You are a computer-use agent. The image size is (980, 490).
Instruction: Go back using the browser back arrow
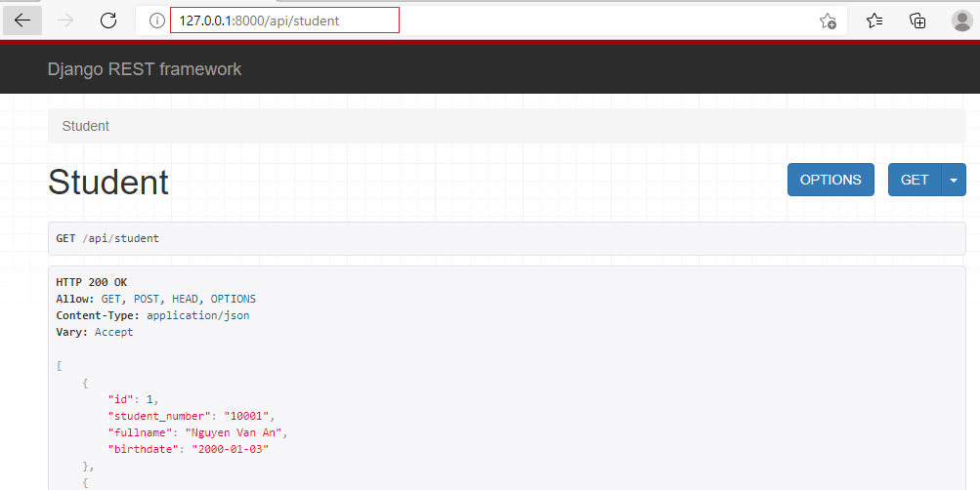(x=22, y=20)
